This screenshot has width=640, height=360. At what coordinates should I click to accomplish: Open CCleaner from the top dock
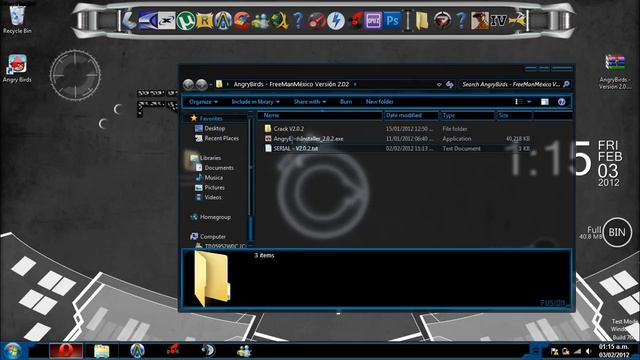point(242,20)
